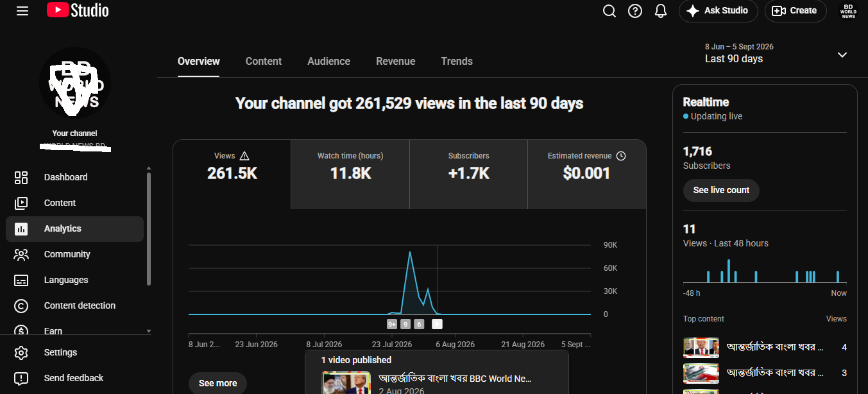868x394 pixels.
Task: Open Settings gear in sidebar
Action: (x=21, y=352)
